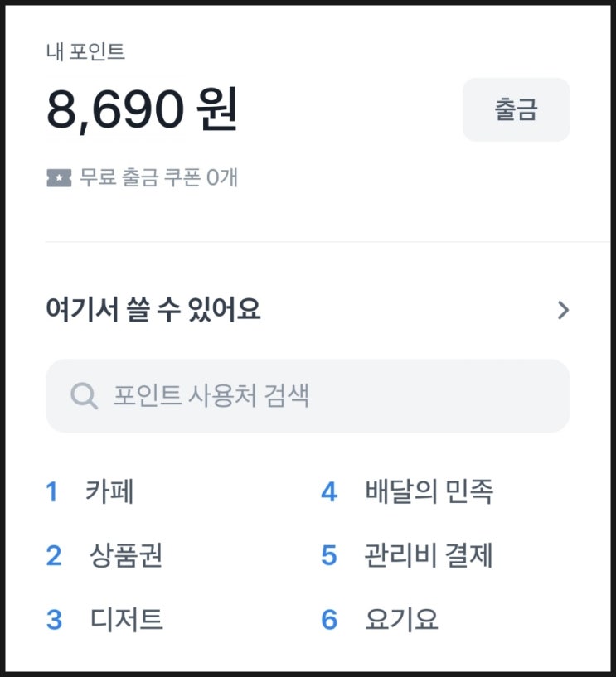Click the magnifier search icon
This screenshot has height=677, width=616.
pyautogui.click(x=85, y=395)
